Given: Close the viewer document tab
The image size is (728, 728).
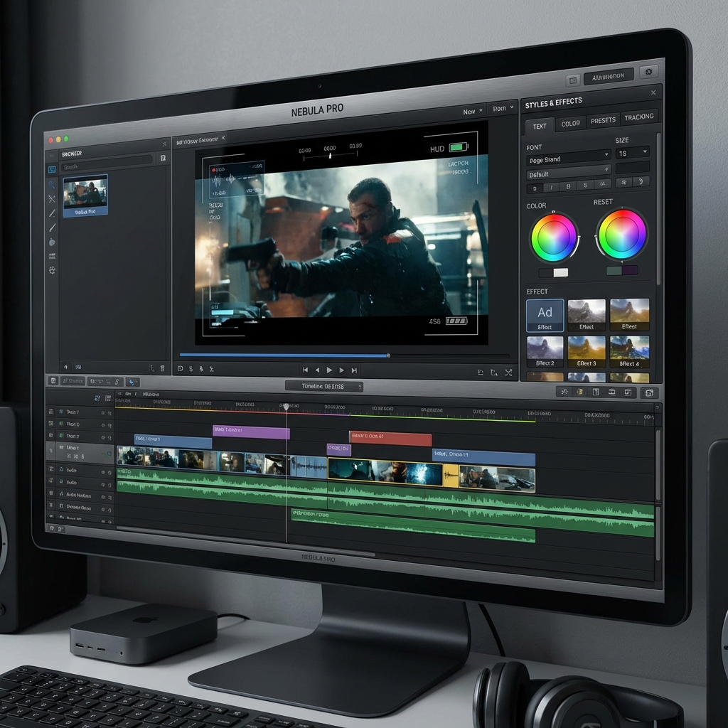Looking at the screenshot, I should point(223,138).
